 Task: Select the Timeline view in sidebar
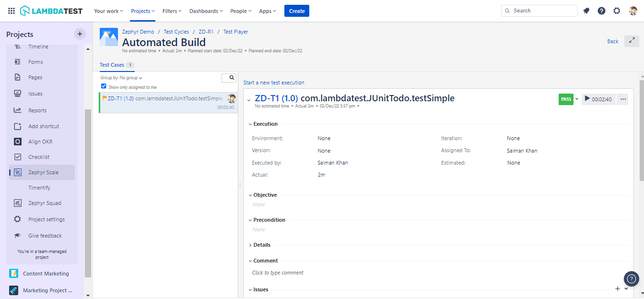[x=37, y=47]
